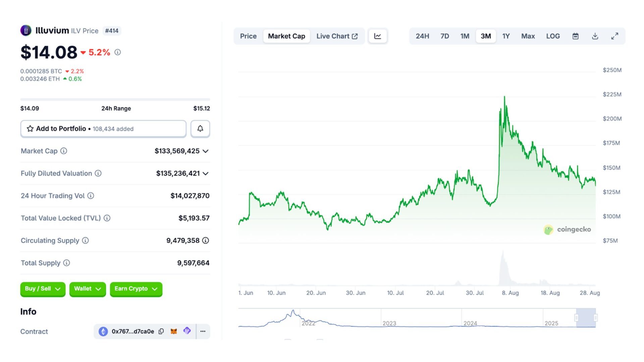Select the 1Y time range
The height and width of the screenshot is (362, 644).
(506, 36)
